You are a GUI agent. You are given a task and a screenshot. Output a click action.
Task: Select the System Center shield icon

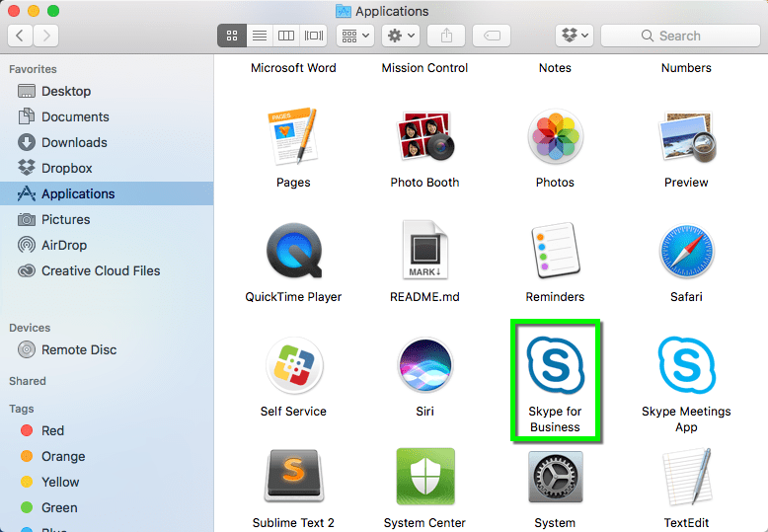[425, 476]
